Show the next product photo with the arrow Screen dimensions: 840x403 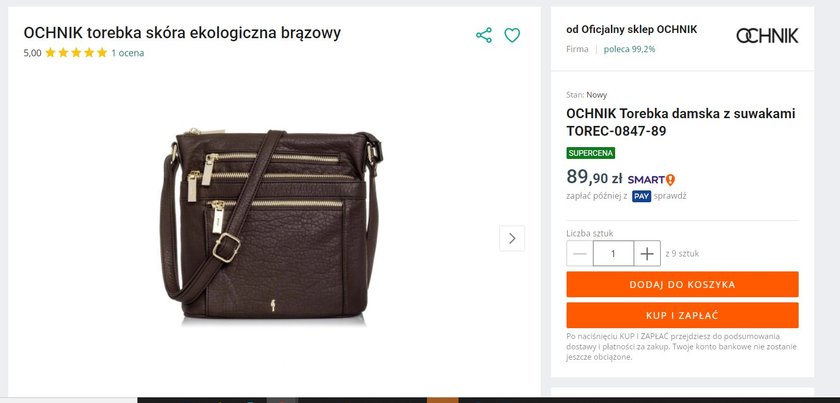(x=512, y=238)
